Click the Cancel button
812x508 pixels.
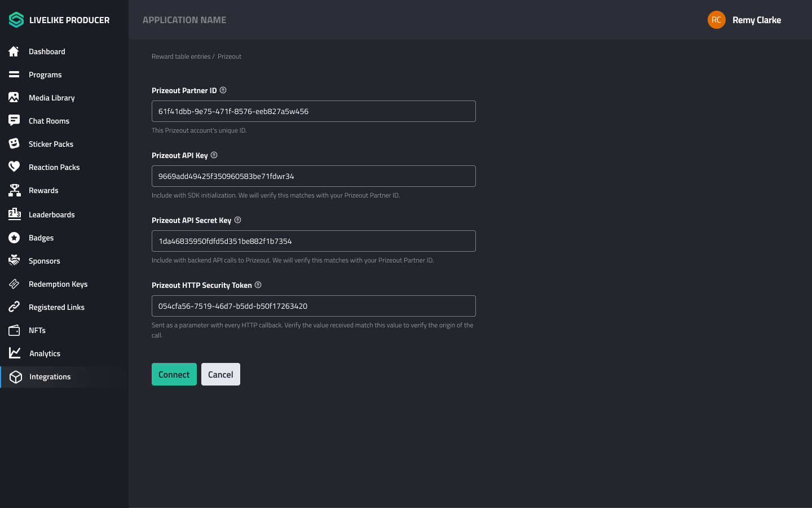(220, 374)
